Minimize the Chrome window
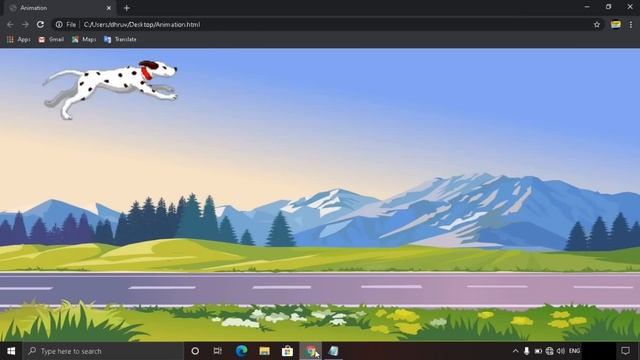Image resolution: width=640 pixels, height=360 pixels. pos(587,7)
